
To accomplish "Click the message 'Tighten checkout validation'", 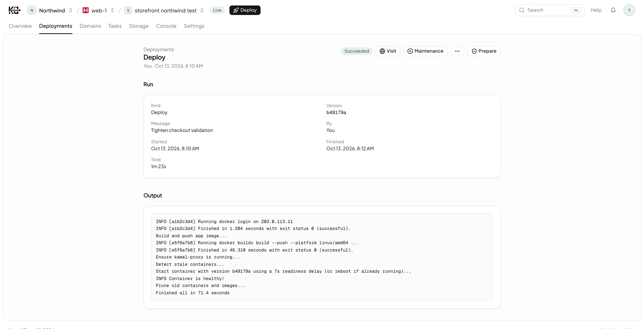I will pyautogui.click(x=182, y=130).
